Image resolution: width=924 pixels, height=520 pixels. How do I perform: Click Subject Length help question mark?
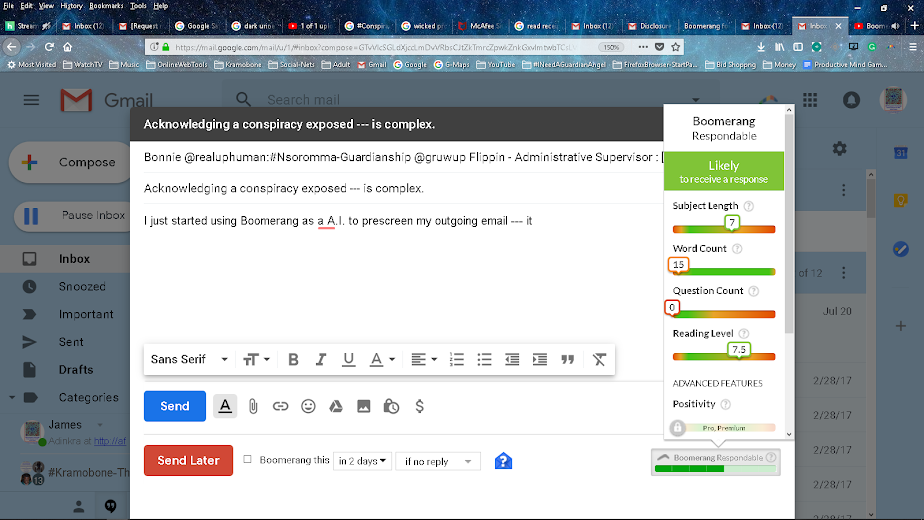pyautogui.click(x=748, y=206)
